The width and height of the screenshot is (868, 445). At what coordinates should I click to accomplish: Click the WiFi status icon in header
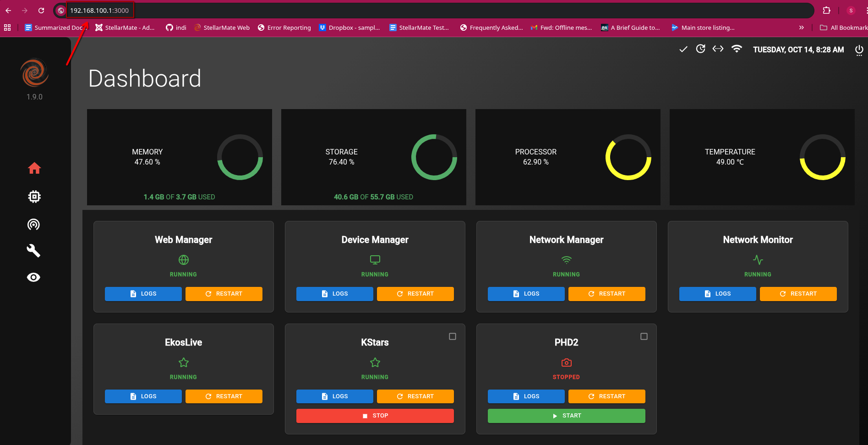(x=737, y=49)
